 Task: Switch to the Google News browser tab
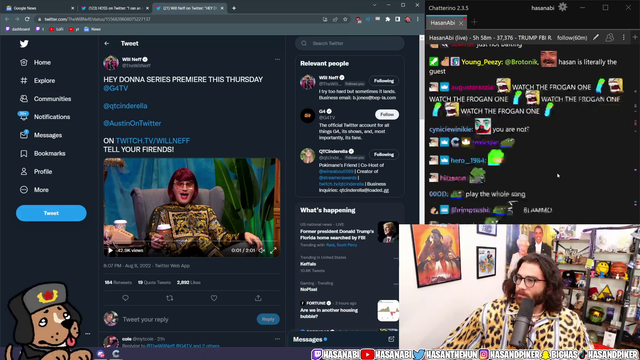(39, 8)
